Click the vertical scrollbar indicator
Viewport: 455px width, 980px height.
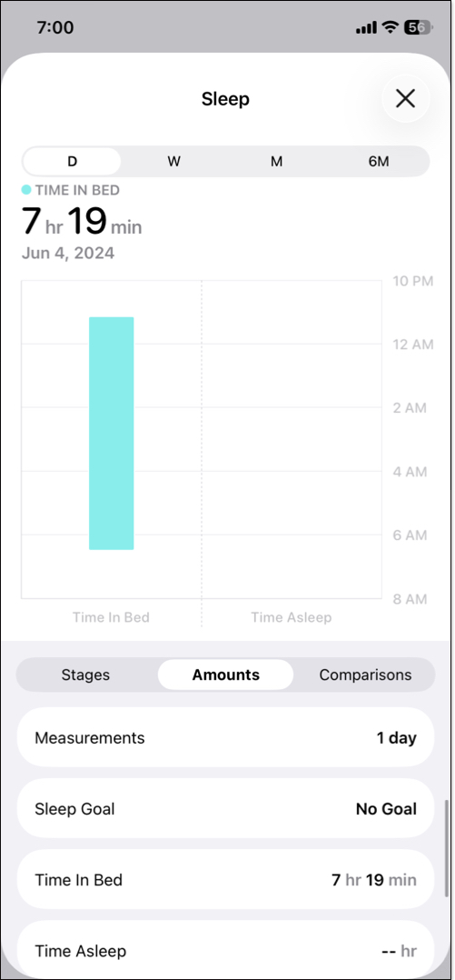(x=446, y=849)
